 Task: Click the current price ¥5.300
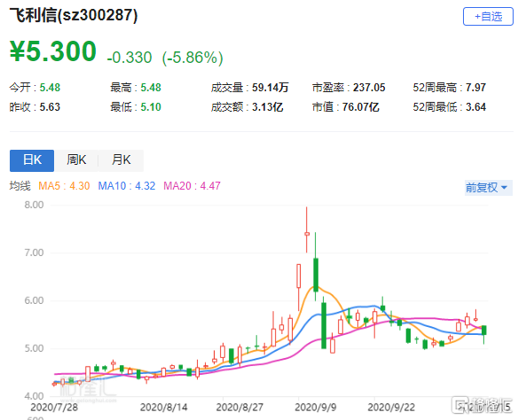pos(53,51)
